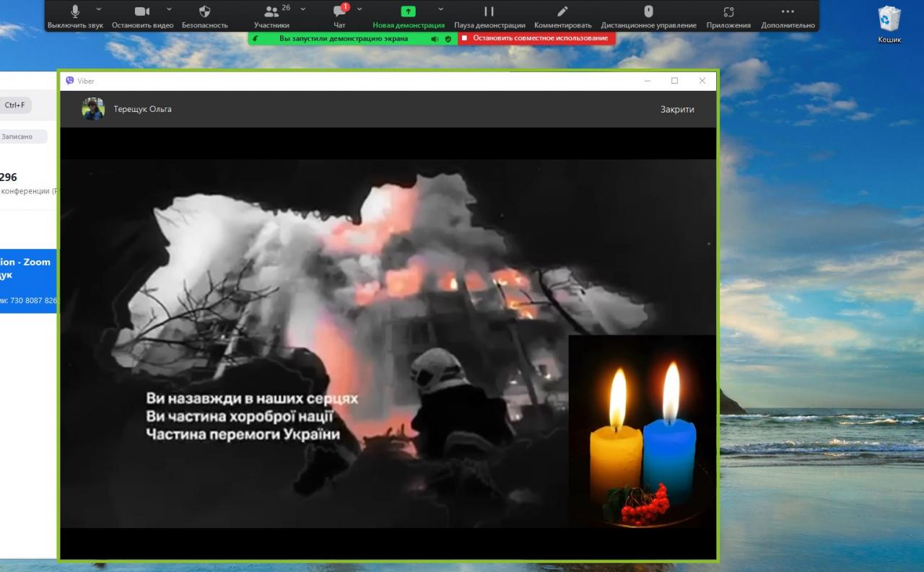Expand audio options arrow beside microphone

coord(99,9)
